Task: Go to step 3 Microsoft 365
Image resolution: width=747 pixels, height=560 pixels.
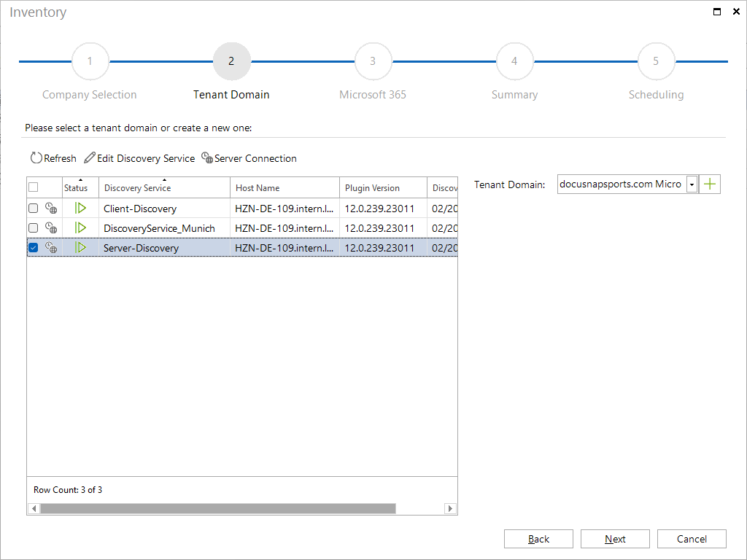Action: [373, 61]
